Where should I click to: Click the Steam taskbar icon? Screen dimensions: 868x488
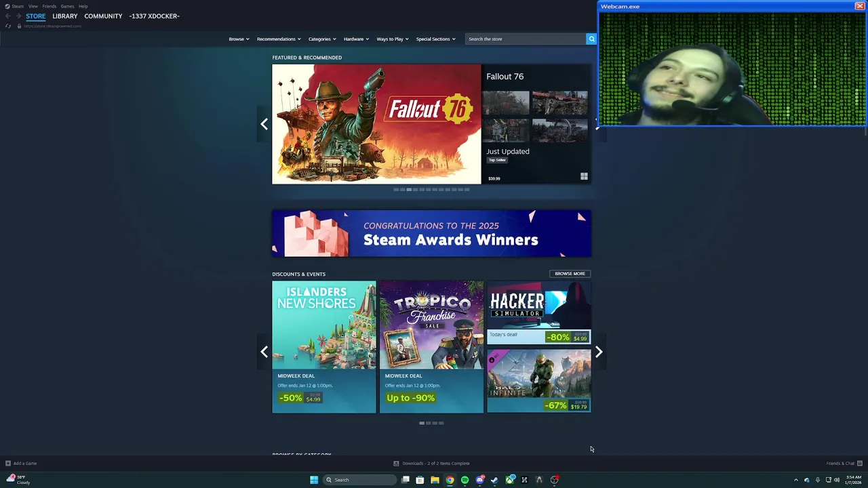coord(494,480)
